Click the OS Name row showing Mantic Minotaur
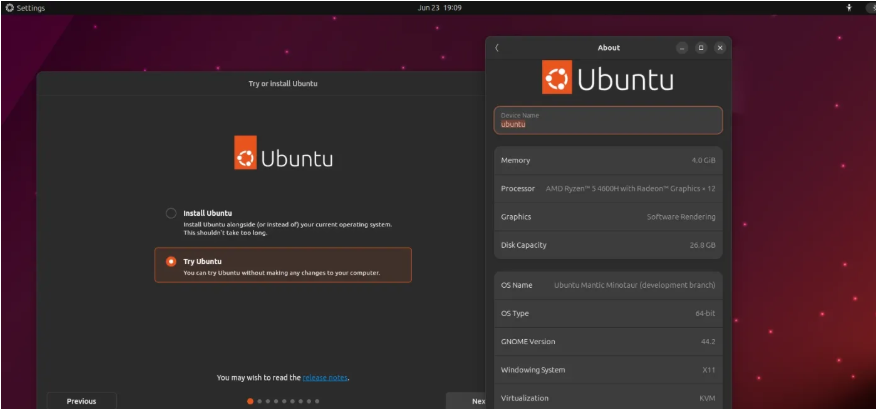876x409 pixels. coord(608,285)
